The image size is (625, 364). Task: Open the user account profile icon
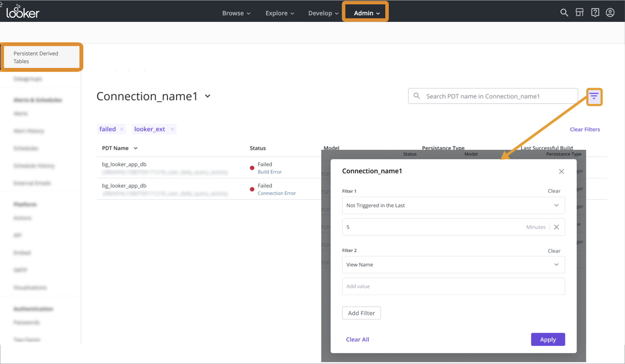(x=610, y=13)
